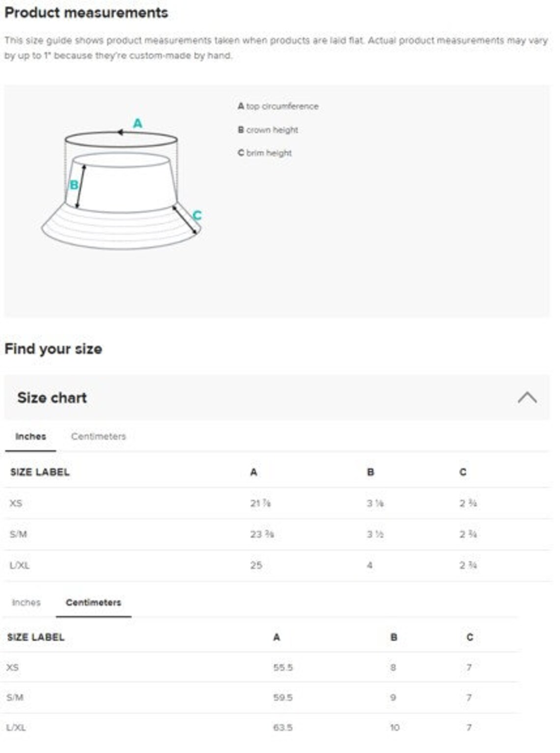Screen dimensions: 560x753
Task: Click the Find your size heading
Action: tap(53, 349)
